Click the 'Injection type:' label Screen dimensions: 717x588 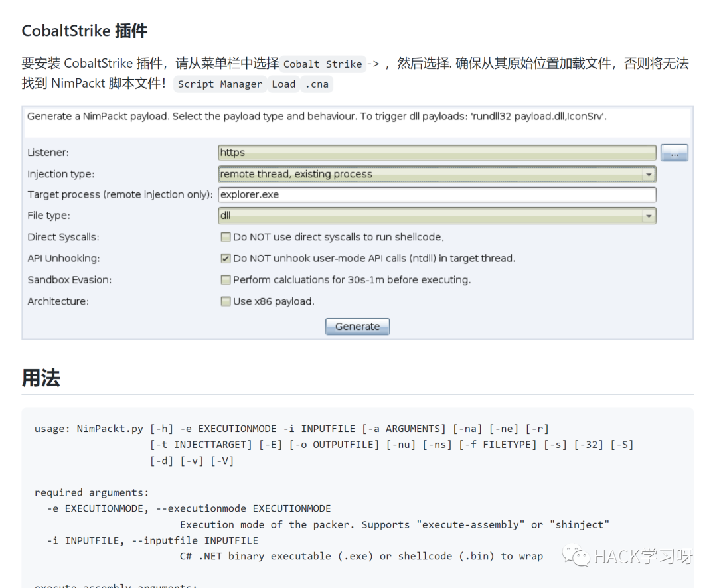click(61, 174)
